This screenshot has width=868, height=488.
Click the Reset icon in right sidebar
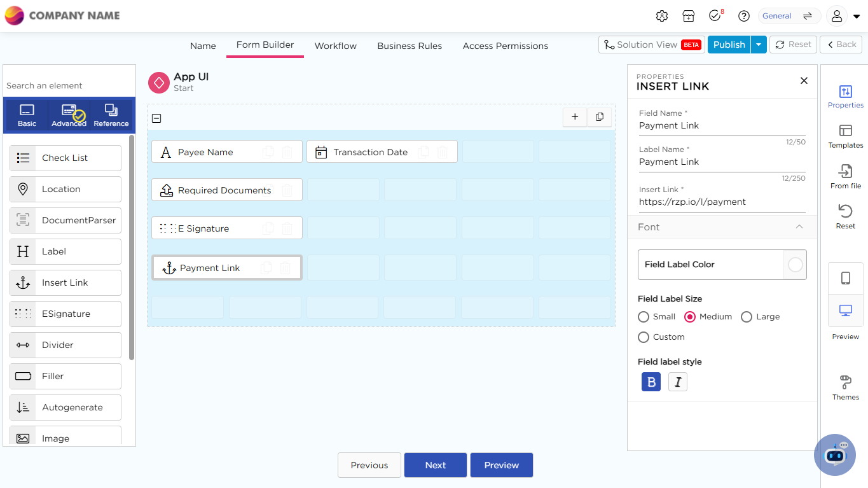[845, 211]
